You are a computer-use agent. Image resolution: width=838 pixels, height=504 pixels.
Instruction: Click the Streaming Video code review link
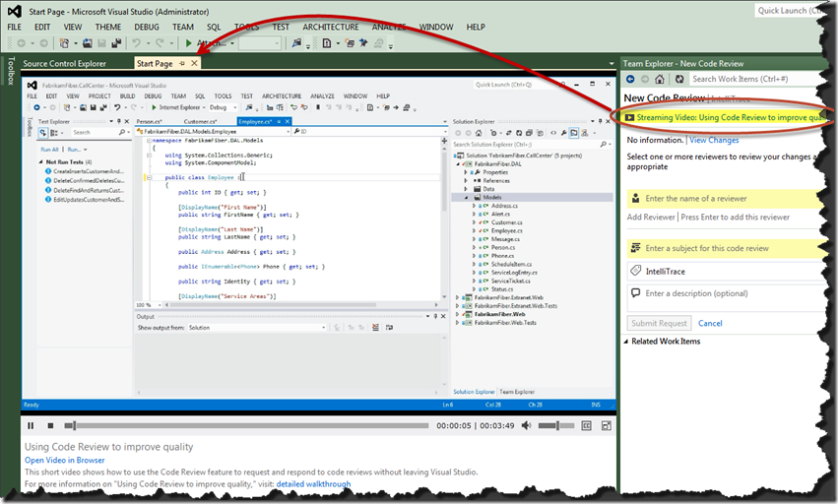(729, 117)
